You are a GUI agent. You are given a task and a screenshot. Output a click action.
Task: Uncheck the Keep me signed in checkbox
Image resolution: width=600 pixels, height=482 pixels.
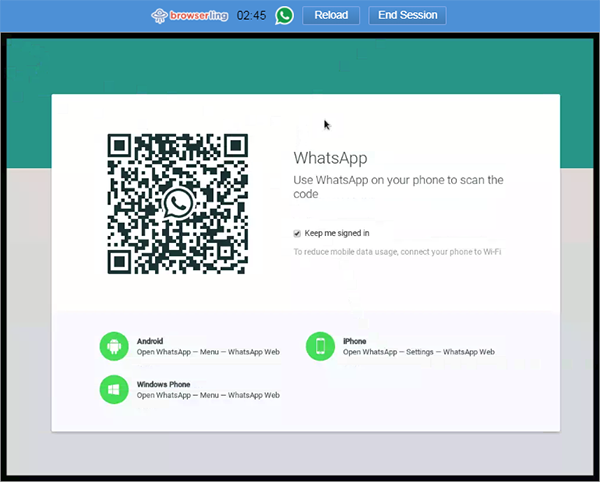point(297,233)
